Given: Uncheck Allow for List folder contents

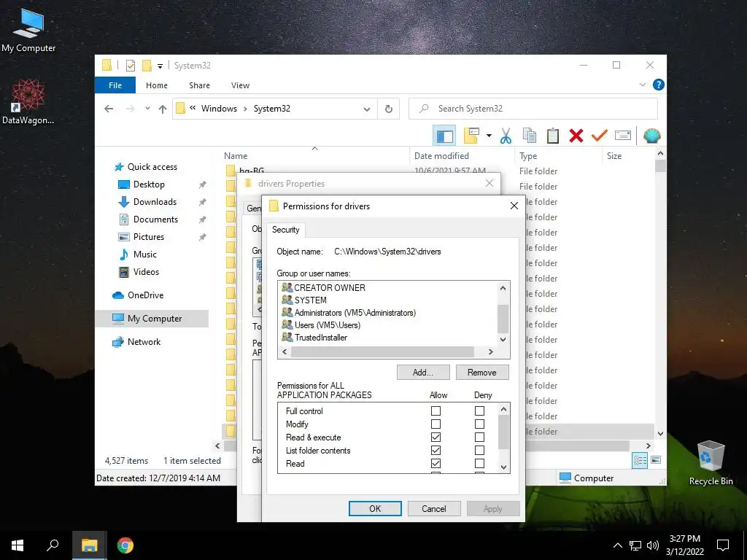Looking at the screenshot, I should 436,450.
